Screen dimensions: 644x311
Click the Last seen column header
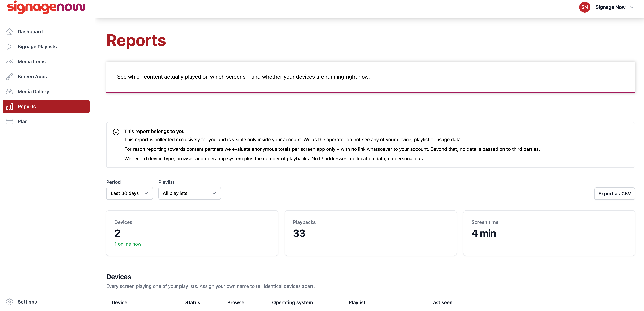tap(441, 302)
